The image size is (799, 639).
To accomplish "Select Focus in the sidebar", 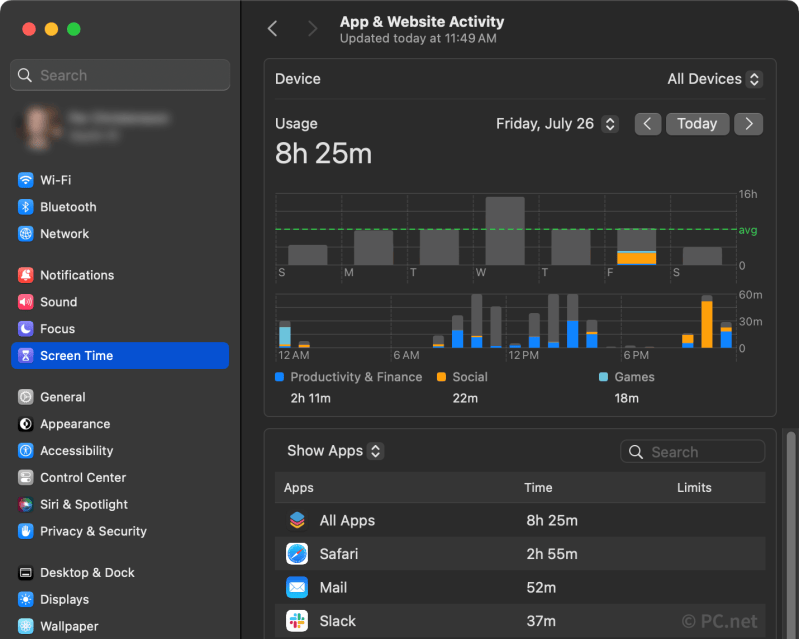I will (x=120, y=329).
